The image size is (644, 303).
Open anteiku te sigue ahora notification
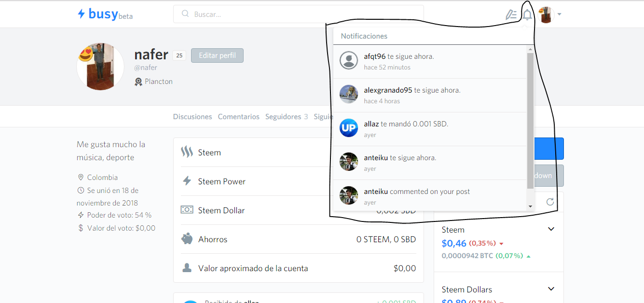click(429, 163)
